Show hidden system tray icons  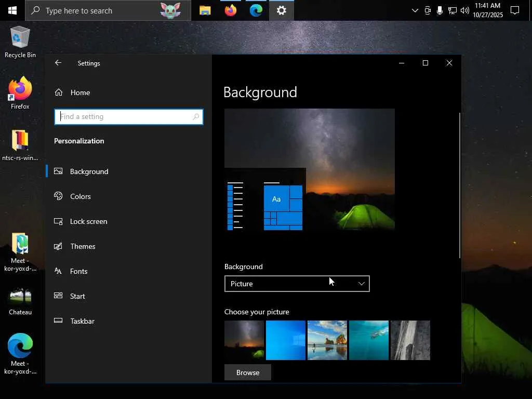tap(415, 10)
